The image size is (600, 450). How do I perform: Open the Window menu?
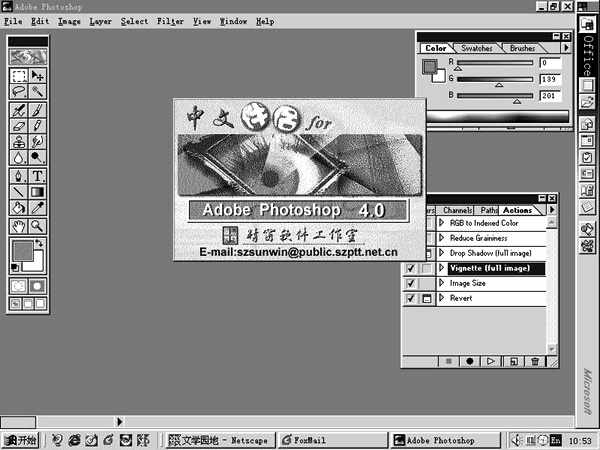coord(233,21)
